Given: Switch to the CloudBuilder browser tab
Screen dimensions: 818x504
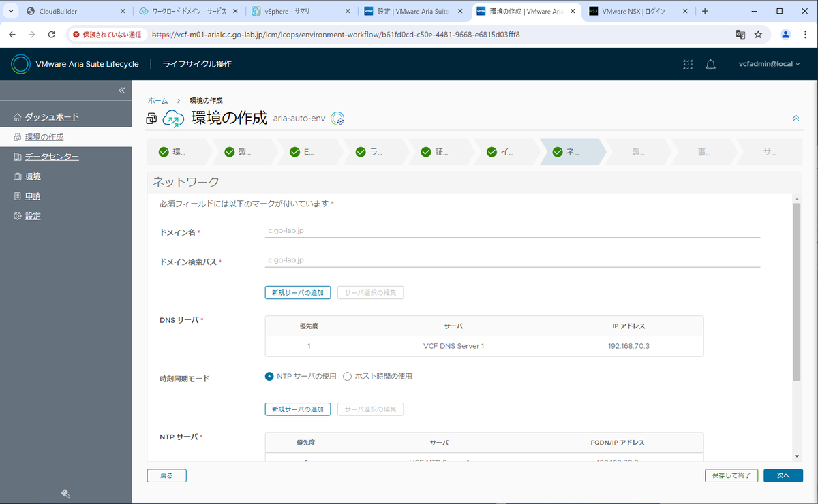Looking at the screenshot, I should pyautogui.click(x=76, y=11).
